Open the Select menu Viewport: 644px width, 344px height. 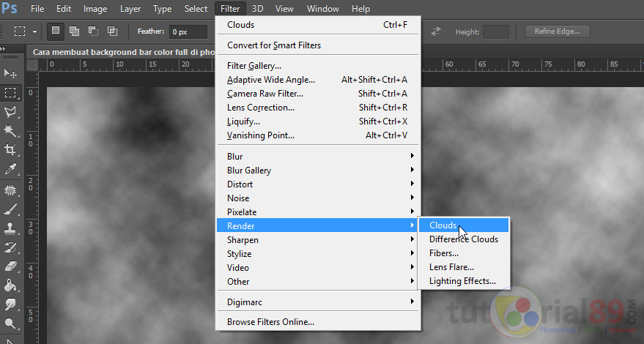coord(196,9)
